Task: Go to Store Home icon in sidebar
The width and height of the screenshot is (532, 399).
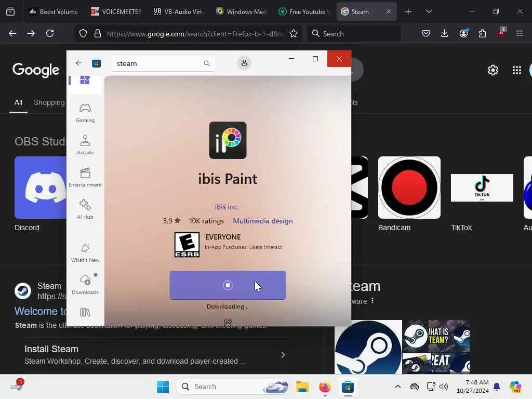Action: click(x=85, y=80)
